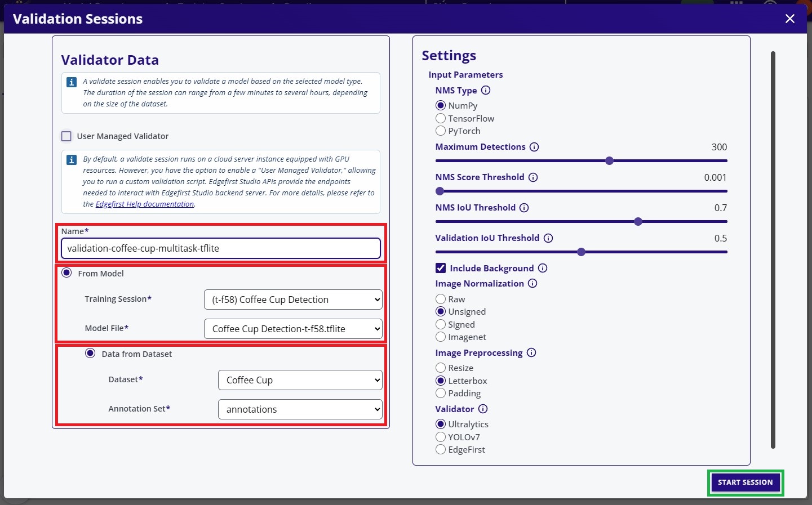The image size is (812, 505).
Task: Open the Annotation Set dropdown
Action: 300,409
